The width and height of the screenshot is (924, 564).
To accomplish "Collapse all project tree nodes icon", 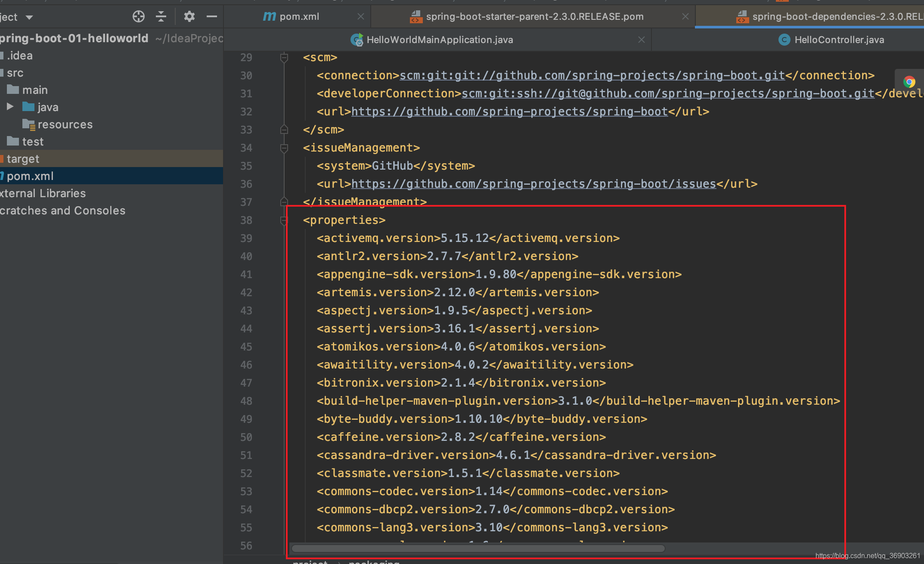I will click(x=161, y=17).
